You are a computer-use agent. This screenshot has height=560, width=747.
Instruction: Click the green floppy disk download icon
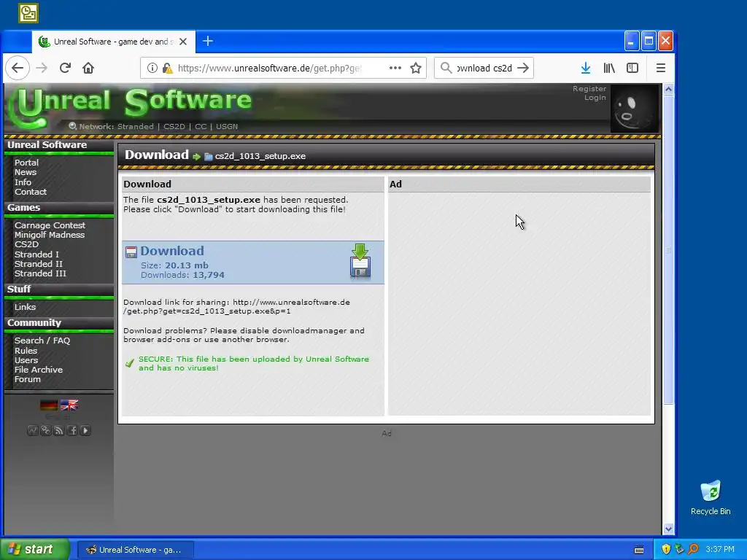[360, 261]
